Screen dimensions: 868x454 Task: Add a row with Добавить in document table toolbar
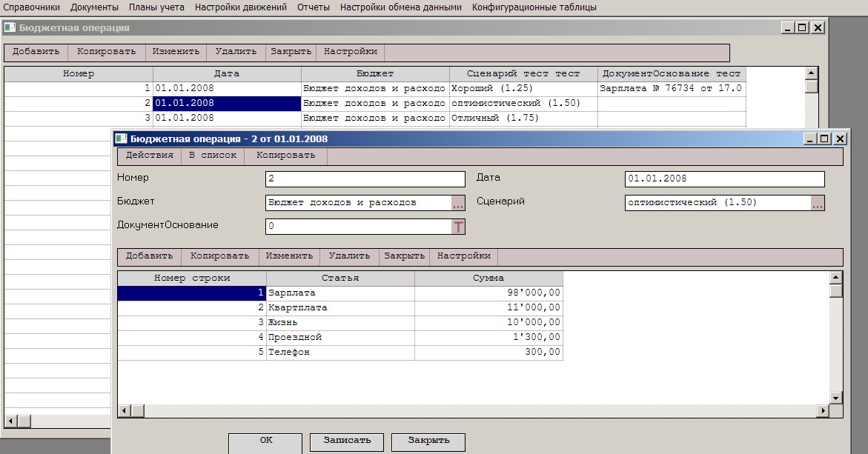tap(150, 256)
